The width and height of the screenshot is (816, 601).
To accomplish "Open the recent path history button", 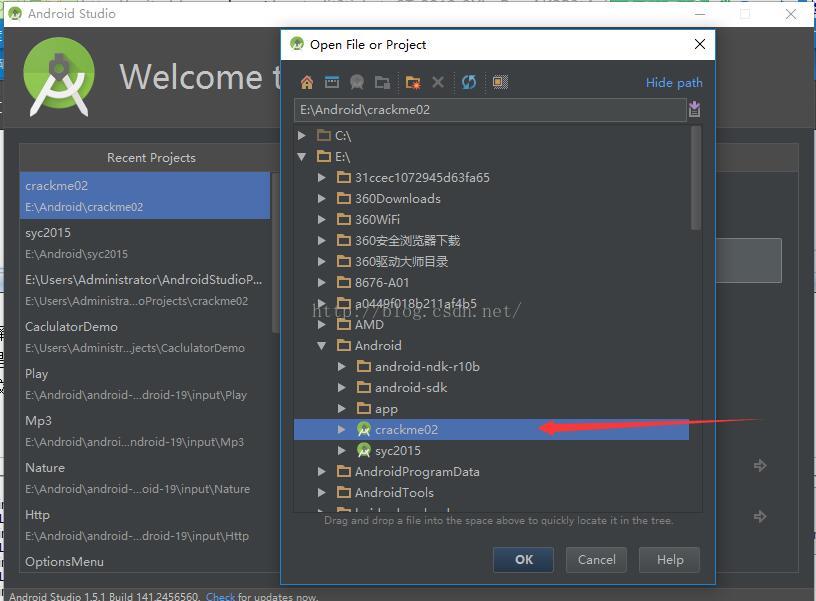I will 695,110.
